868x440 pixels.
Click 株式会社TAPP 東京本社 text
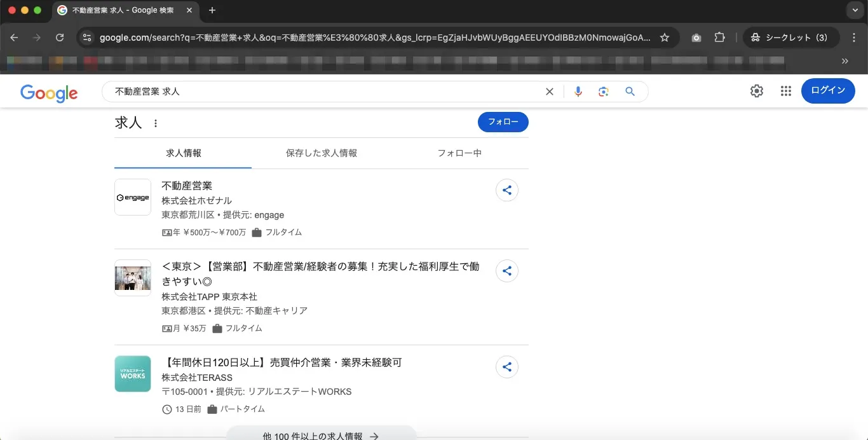(209, 297)
